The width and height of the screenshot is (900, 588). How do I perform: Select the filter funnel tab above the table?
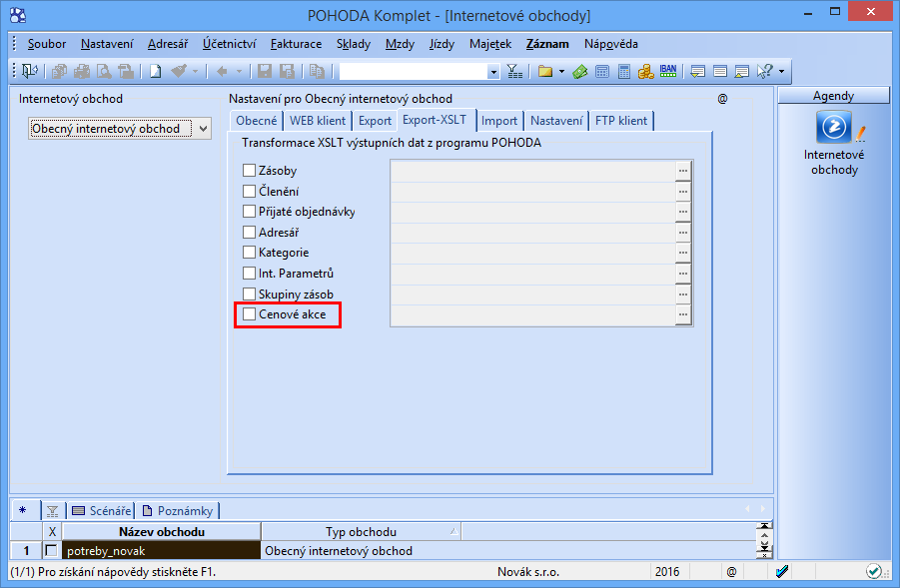point(52,510)
